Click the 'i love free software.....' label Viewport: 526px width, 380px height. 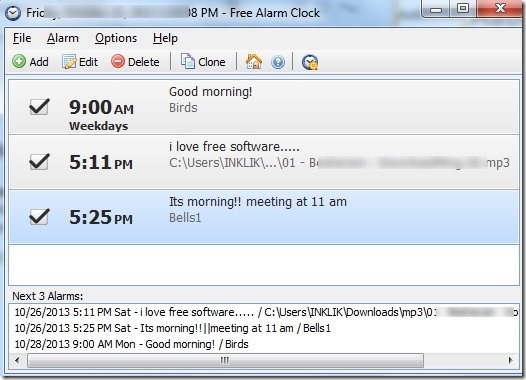234,147
